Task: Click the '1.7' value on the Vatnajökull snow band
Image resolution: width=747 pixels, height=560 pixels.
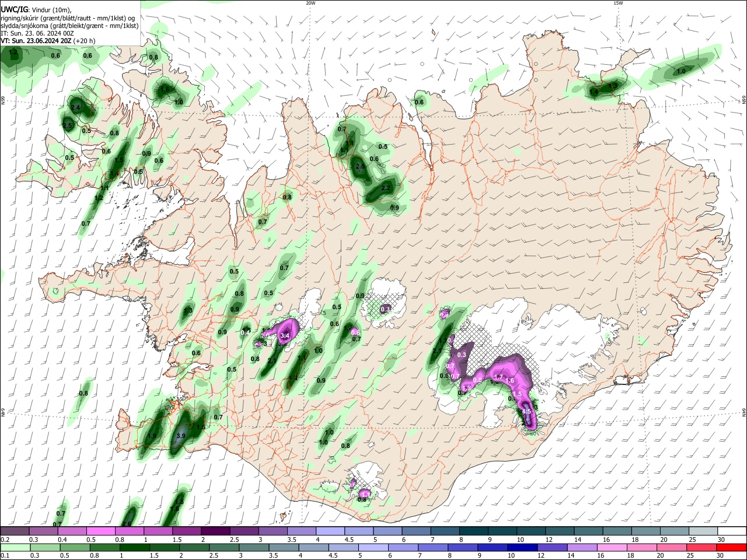Action: 498,377
